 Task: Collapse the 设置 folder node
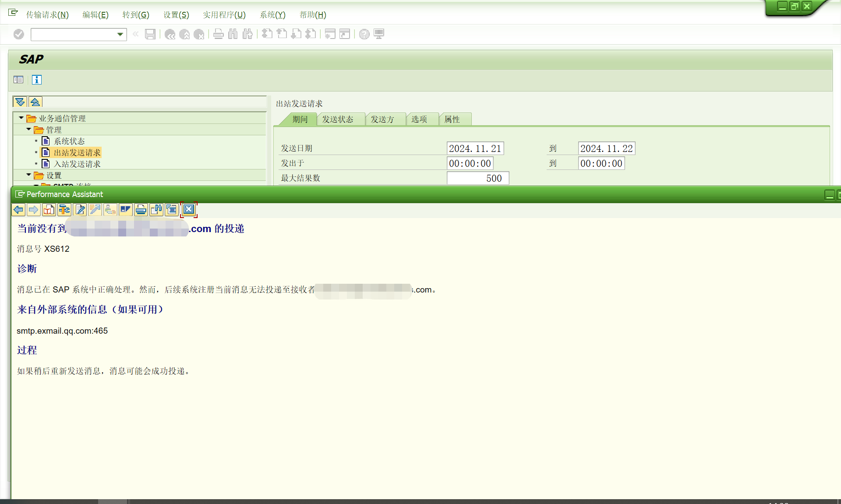point(28,175)
